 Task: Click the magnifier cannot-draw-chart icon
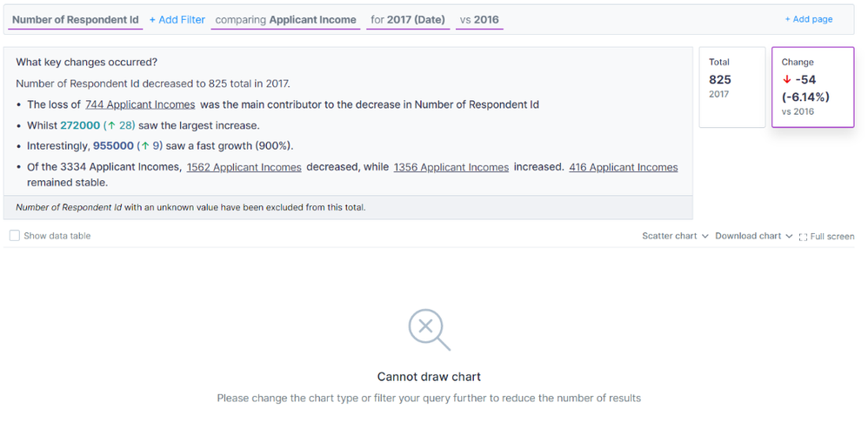429,330
